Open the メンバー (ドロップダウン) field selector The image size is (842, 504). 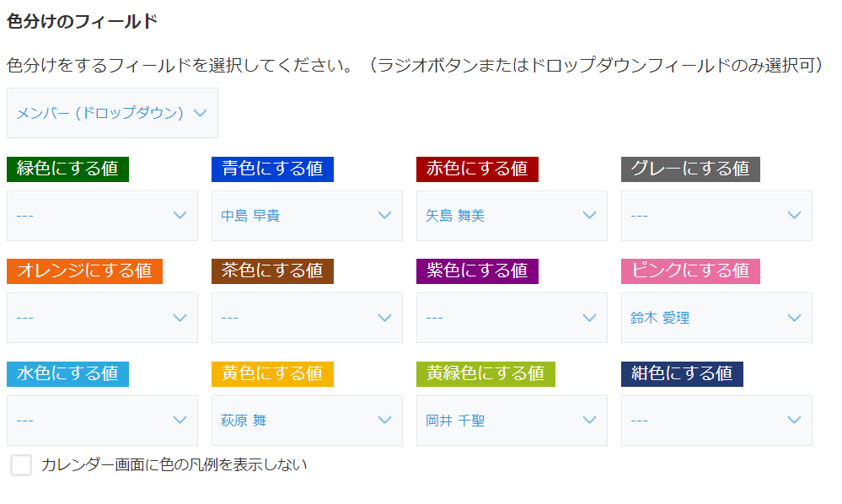pyautogui.click(x=112, y=113)
